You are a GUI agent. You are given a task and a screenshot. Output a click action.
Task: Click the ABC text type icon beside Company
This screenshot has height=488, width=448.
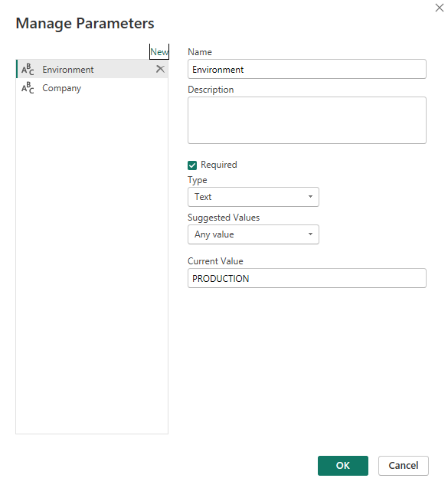28,88
